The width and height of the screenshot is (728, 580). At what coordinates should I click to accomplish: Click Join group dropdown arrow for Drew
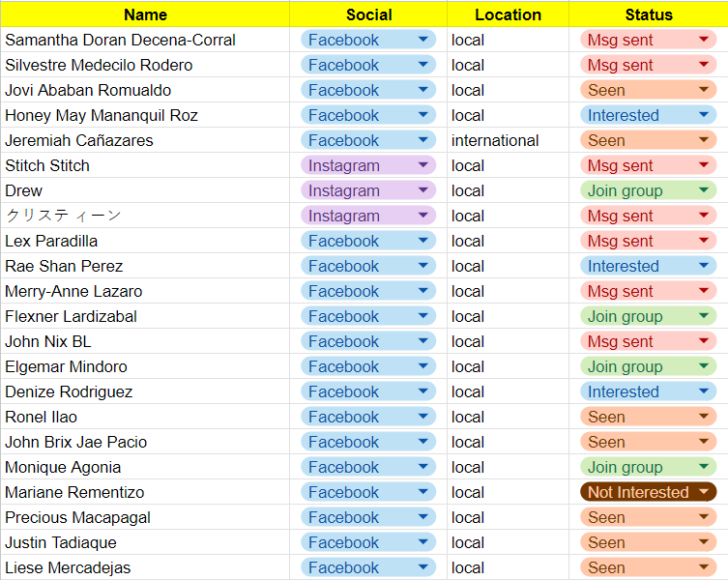pyautogui.click(x=703, y=190)
